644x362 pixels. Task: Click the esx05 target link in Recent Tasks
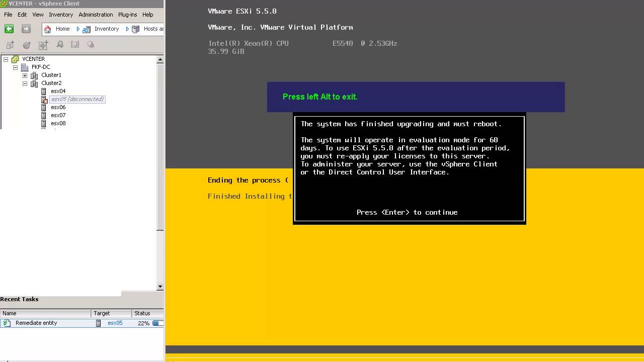click(115, 323)
